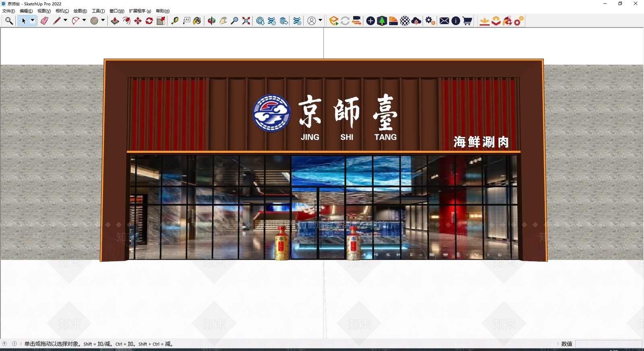Click the red gear settings toolbar icon
This screenshot has height=351, width=644.
[519, 21]
